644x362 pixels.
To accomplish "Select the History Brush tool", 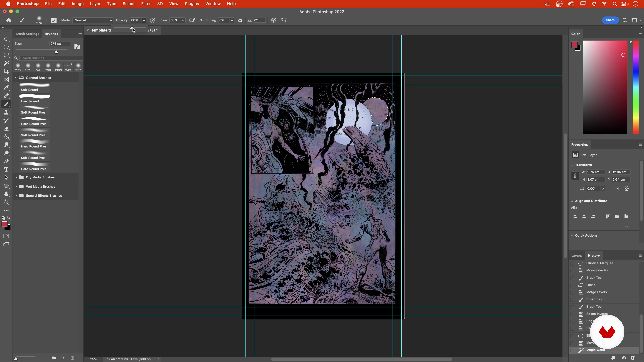I will 6,120.
